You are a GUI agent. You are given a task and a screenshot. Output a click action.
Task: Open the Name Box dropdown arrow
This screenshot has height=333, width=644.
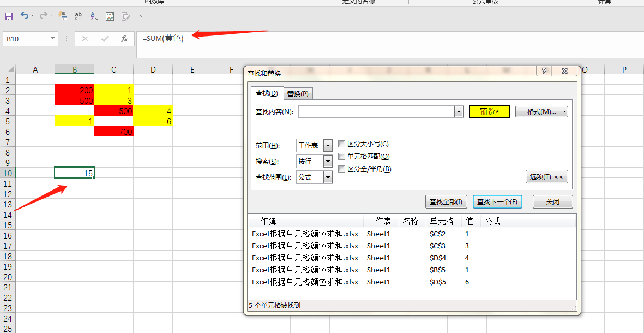coord(52,39)
